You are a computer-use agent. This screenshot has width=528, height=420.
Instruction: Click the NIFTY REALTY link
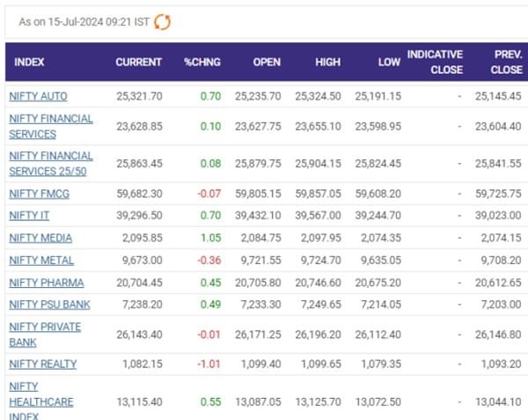(x=43, y=364)
